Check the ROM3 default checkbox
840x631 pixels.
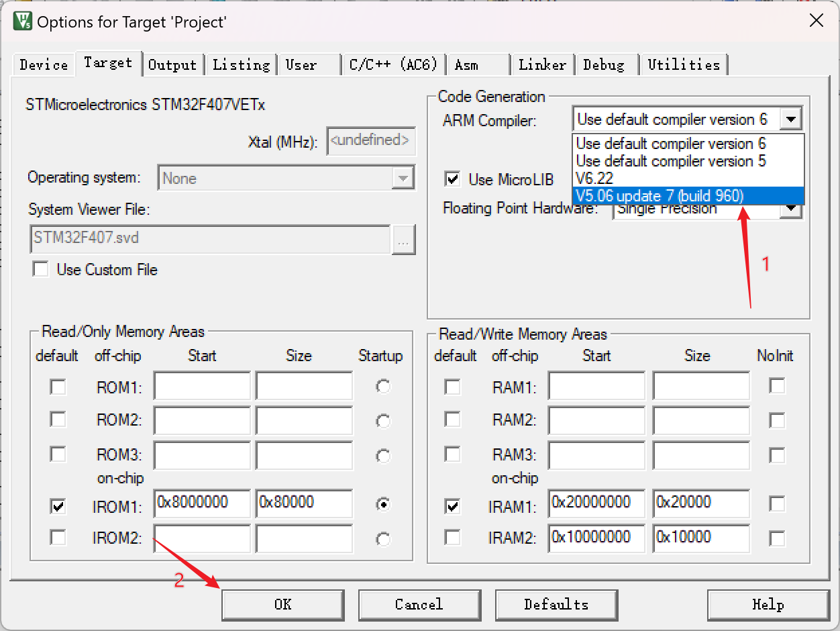[x=58, y=454]
